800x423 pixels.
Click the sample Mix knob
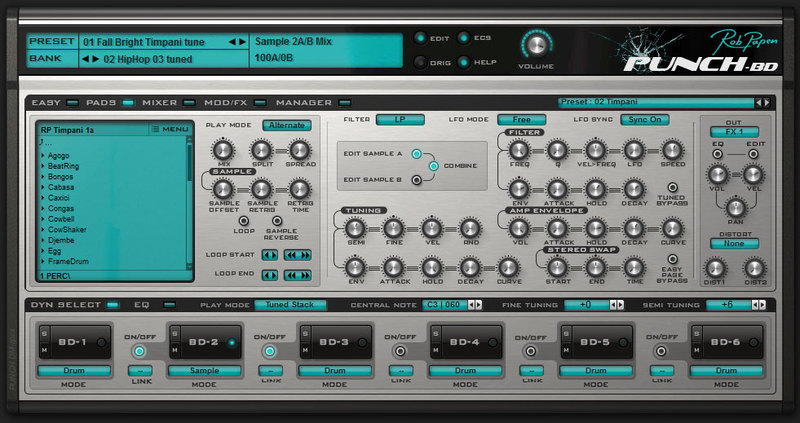(222, 150)
